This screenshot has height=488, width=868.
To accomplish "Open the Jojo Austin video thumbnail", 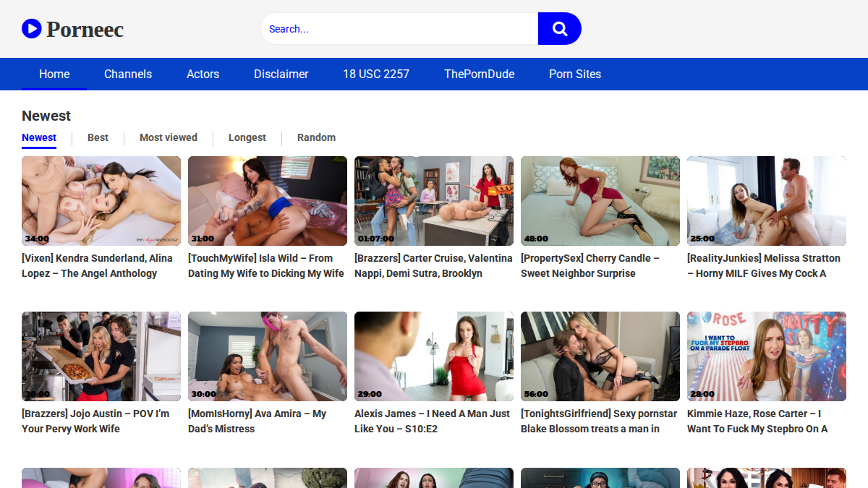I will (101, 356).
